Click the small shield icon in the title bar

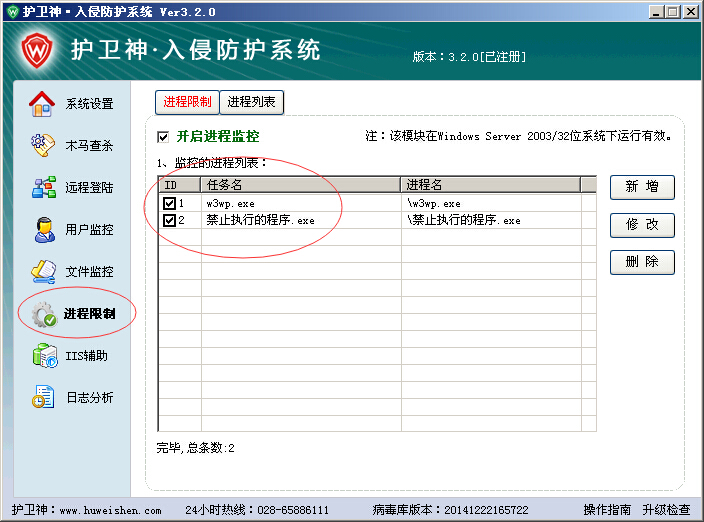pos(13,11)
